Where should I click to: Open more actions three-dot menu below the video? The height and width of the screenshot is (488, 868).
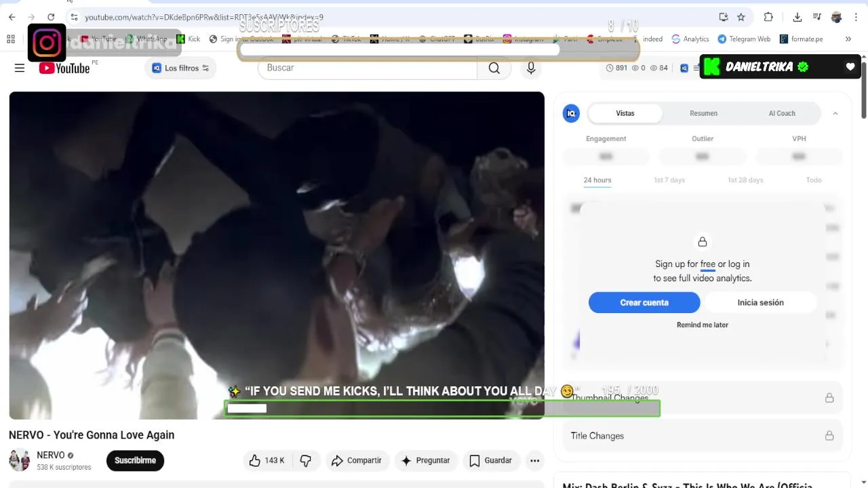tap(535, 460)
